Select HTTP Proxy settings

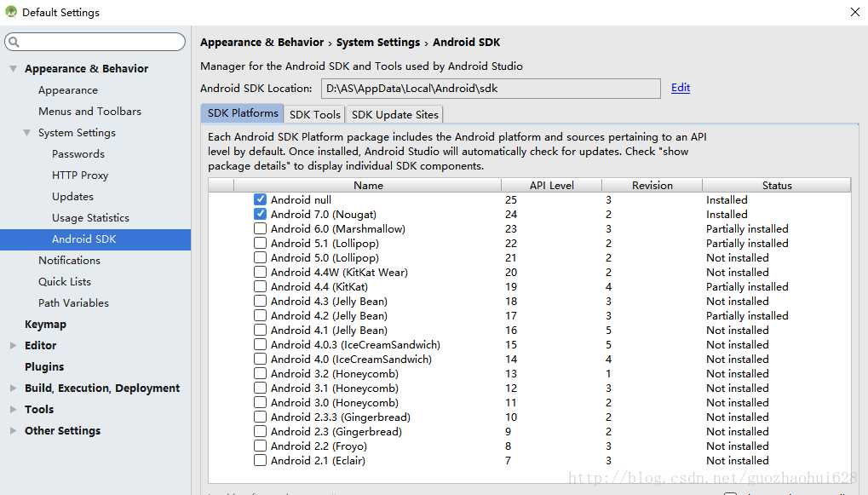(80, 175)
